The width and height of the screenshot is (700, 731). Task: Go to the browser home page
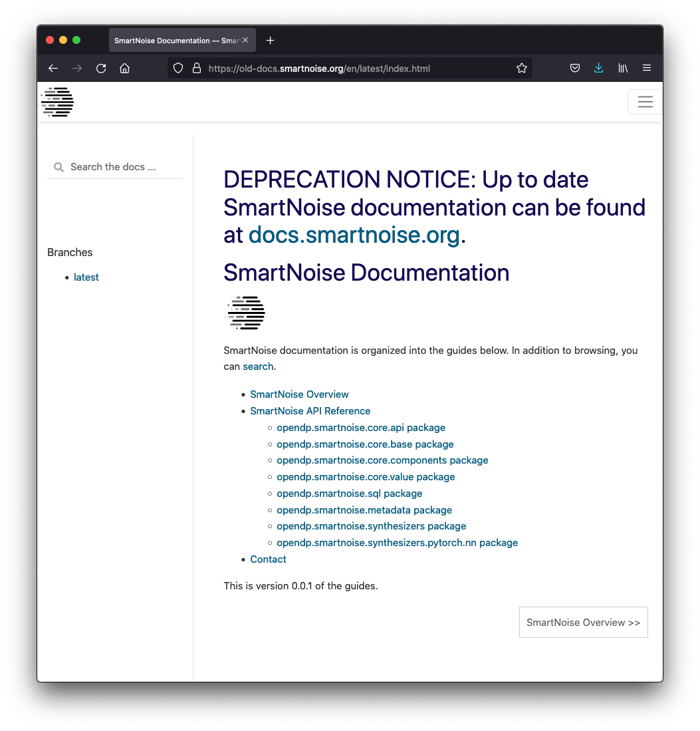pos(124,68)
